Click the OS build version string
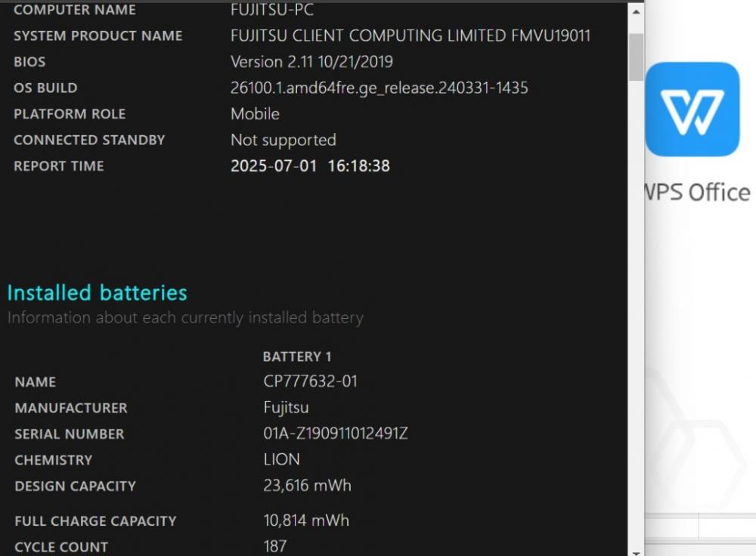The height and width of the screenshot is (556, 756). pyautogui.click(x=379, y=88)
